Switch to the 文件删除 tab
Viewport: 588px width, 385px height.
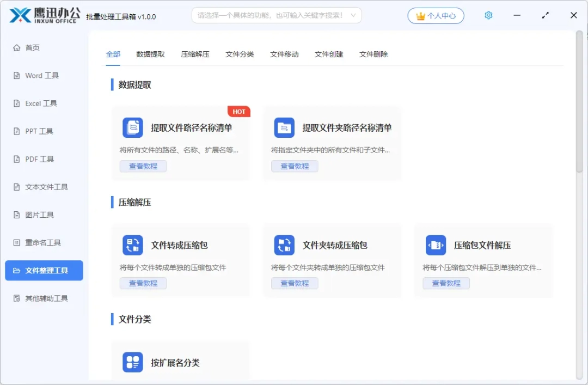pos(373,54)
